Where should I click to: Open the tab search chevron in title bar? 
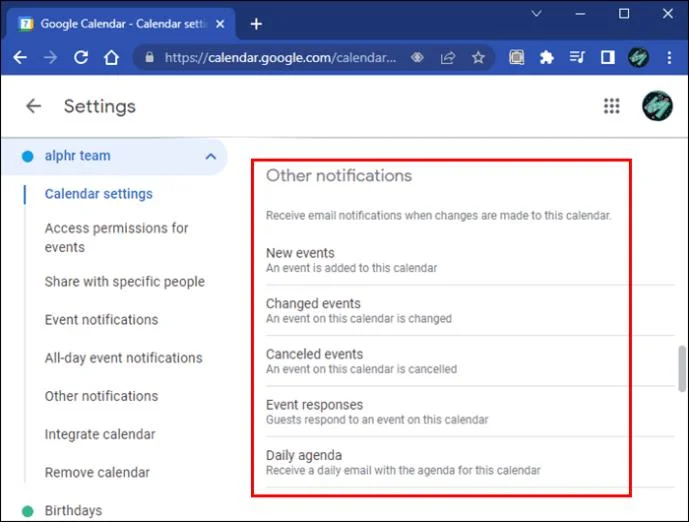pos(536,14)
